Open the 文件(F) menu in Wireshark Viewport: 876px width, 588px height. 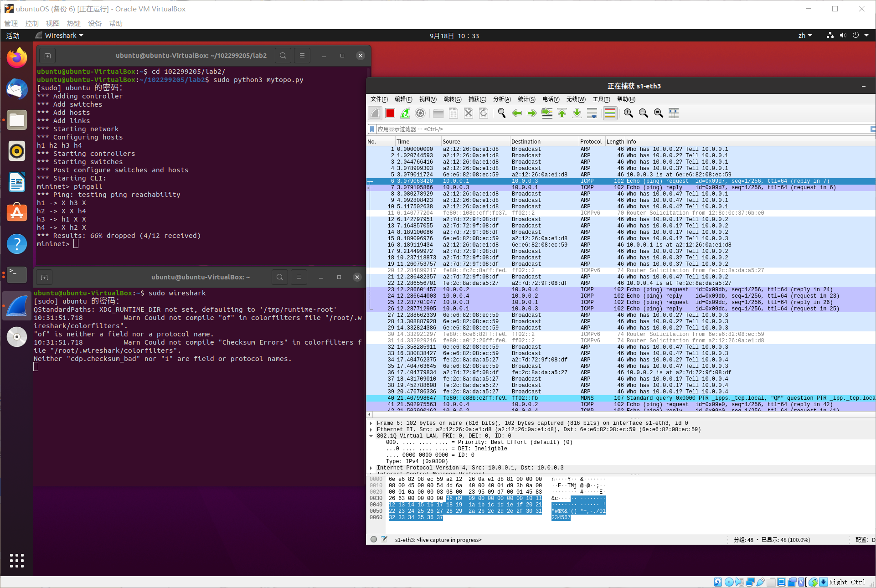click(x=379, y=99)
